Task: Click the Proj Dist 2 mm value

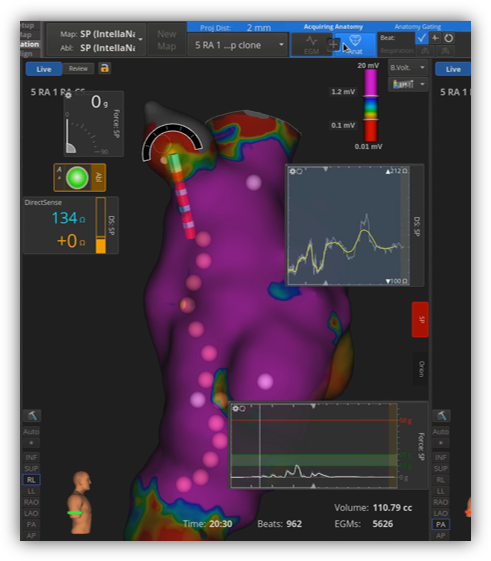Action: pyautogui.click(x=259, y=27)
